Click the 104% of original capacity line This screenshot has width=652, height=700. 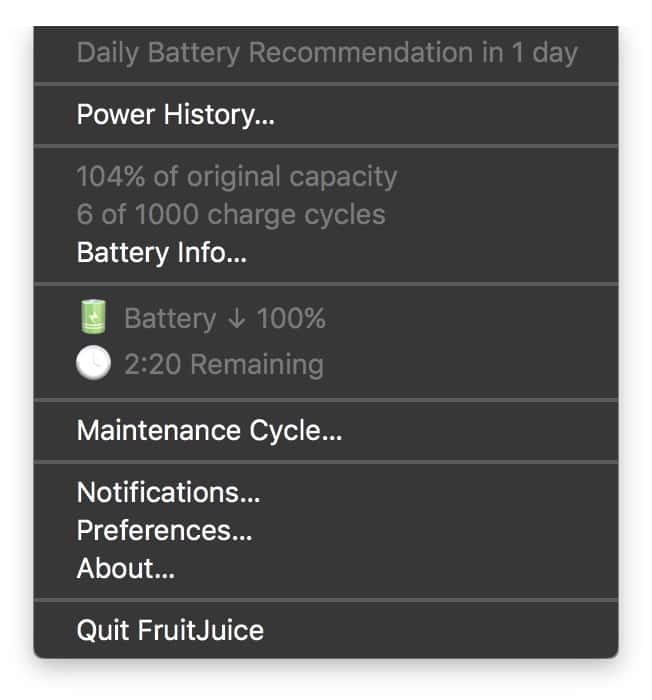pos(236,177)
